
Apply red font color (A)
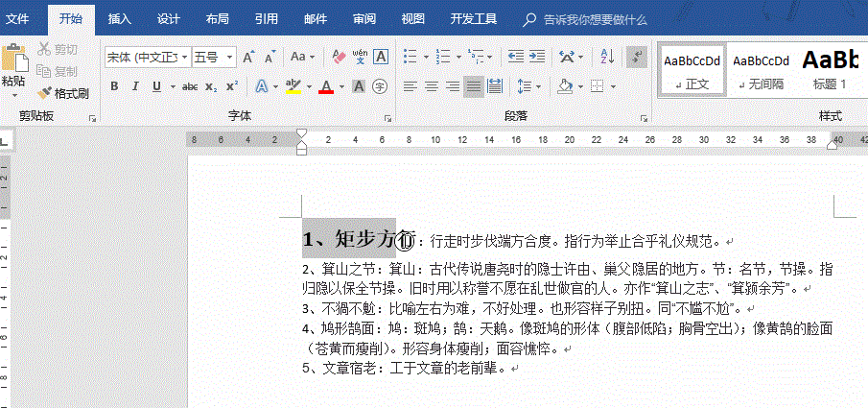[x=326, y=86]
